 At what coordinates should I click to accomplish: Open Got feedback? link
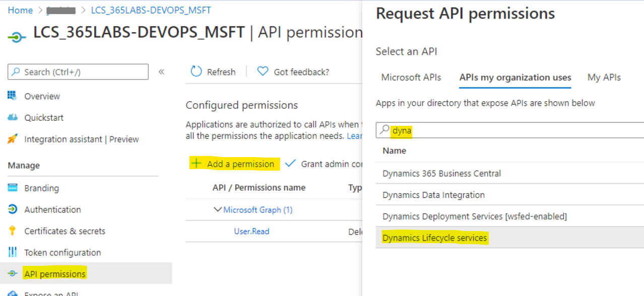[x=301, y=72]
